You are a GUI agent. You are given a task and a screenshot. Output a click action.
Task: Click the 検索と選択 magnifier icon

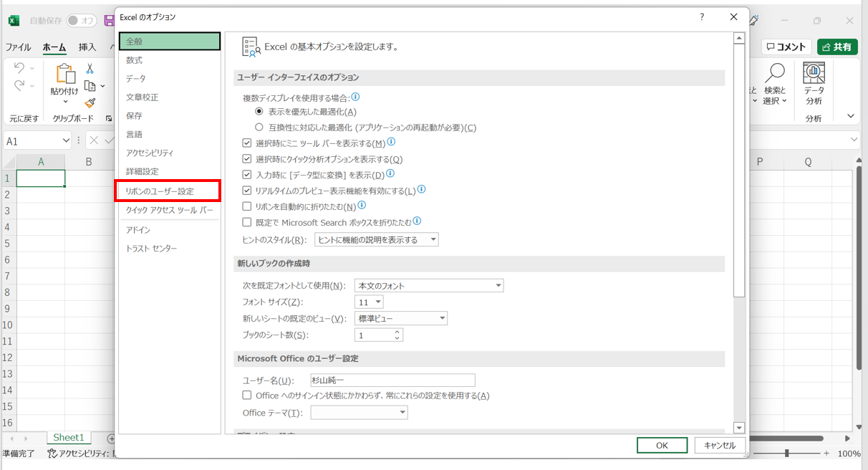click(x=775, y=73)
